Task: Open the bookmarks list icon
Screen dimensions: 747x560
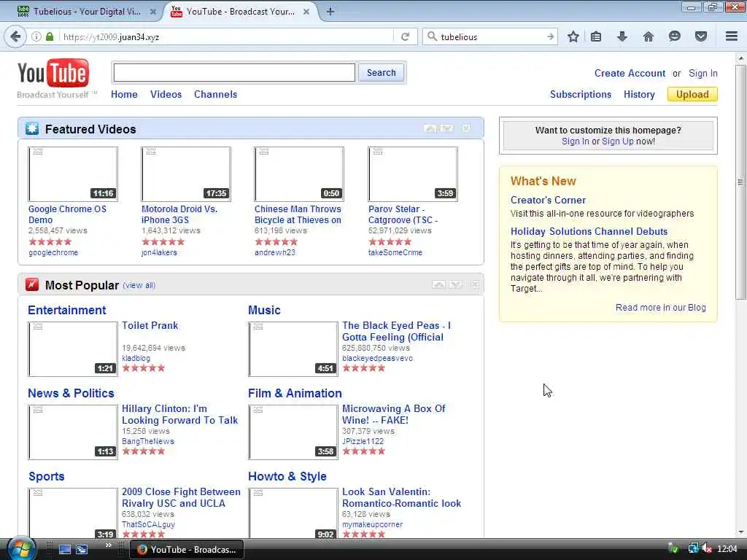Action: [x=596, y=36]
